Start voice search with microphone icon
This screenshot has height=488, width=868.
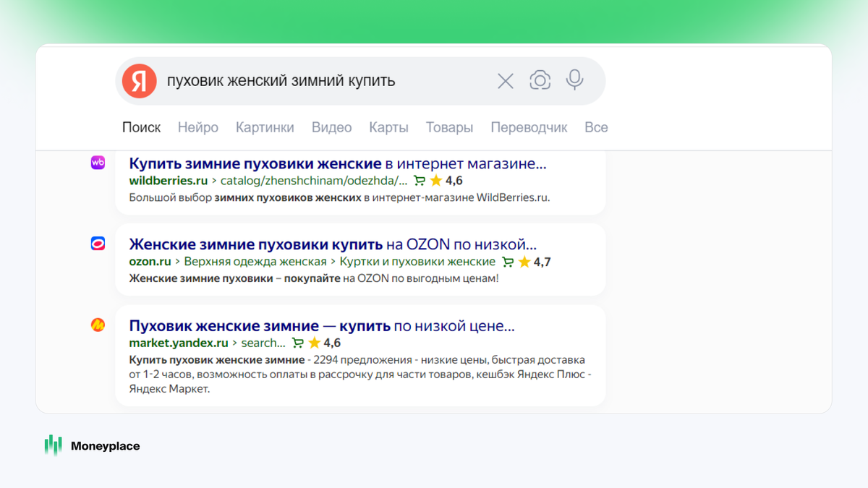(x=575, y=80)
